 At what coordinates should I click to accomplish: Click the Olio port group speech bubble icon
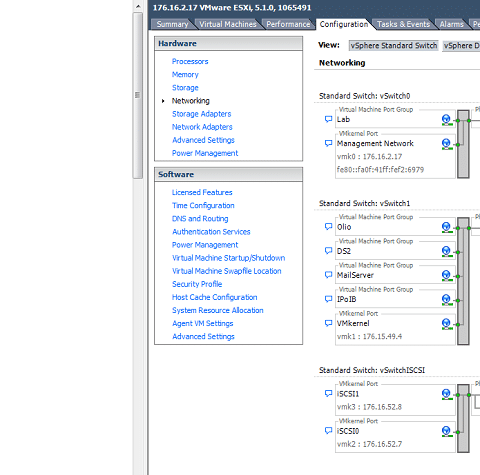pos(328,227)
